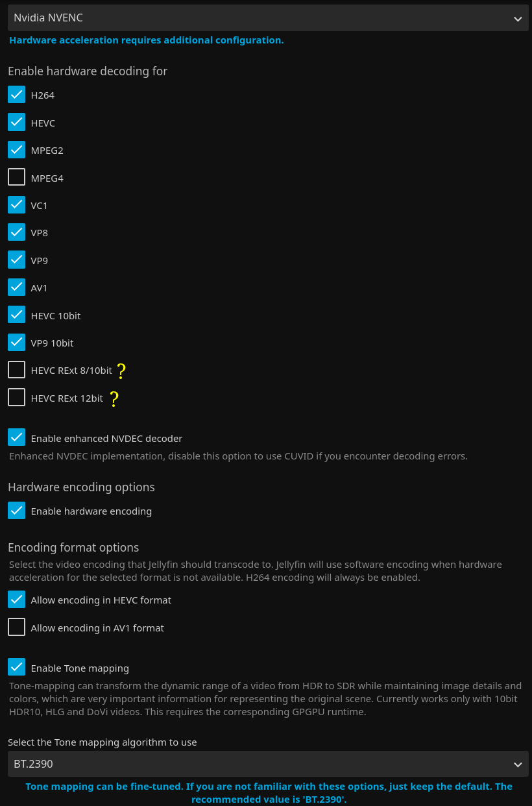This screenshot has width=532, height=806.
Task: Toggle the VC1 decoding checkbox
Action: (x=17, y=205)
